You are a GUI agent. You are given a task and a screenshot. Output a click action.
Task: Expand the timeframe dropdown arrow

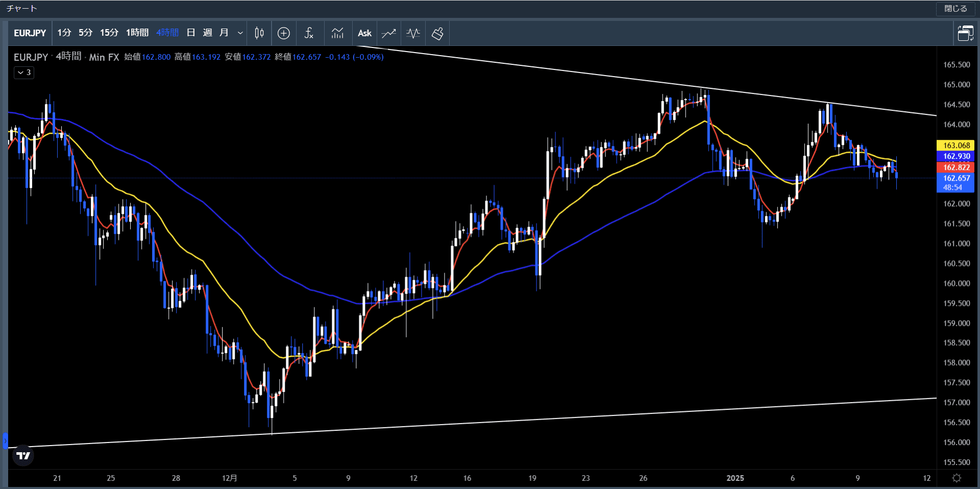tap(240, 33)
